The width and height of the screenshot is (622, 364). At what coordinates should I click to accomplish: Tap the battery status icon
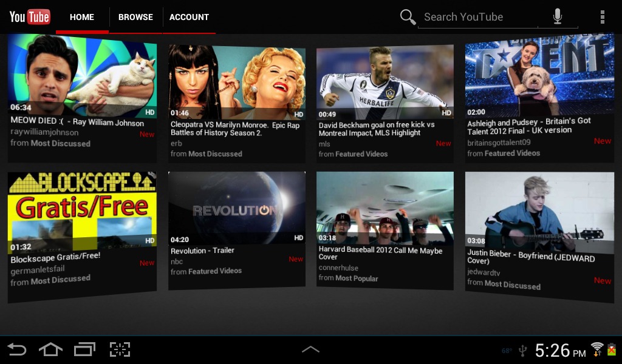612,349
